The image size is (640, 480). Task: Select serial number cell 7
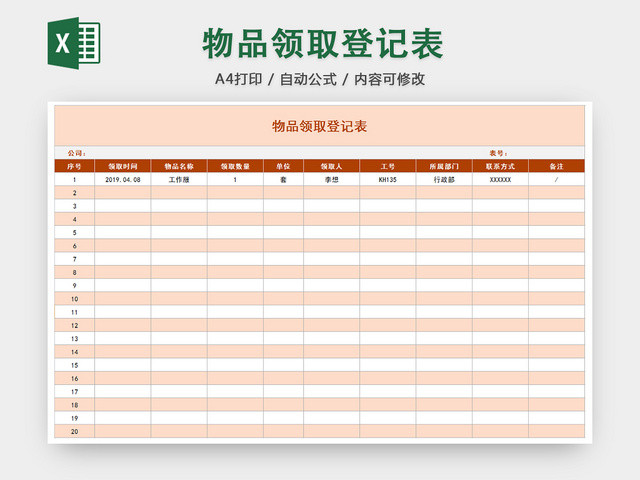point(74,259)
